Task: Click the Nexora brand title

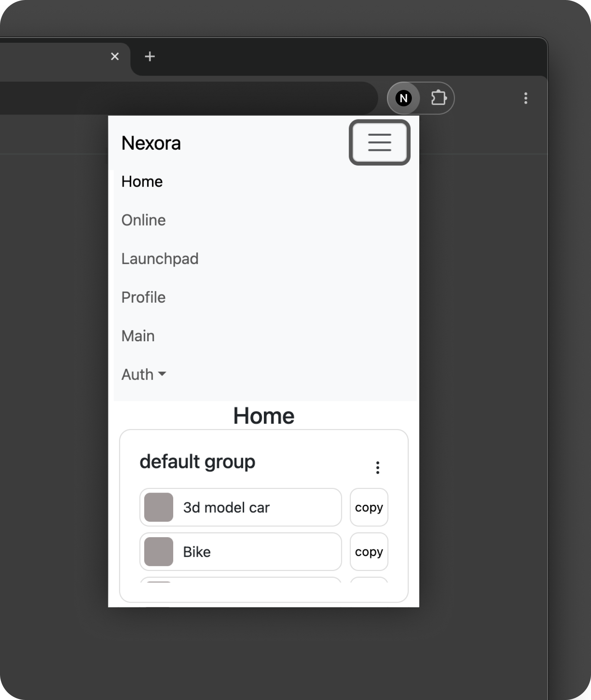Action: [151, 143]
